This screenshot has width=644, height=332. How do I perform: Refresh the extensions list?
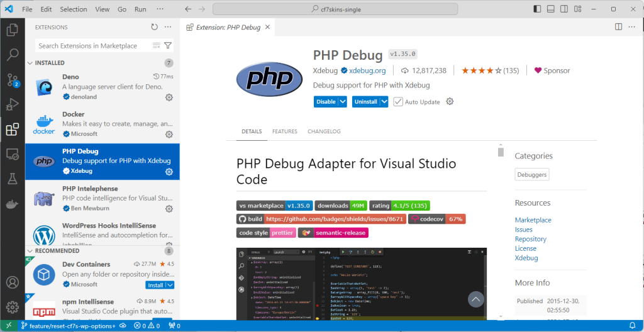(x=155, y=27)
